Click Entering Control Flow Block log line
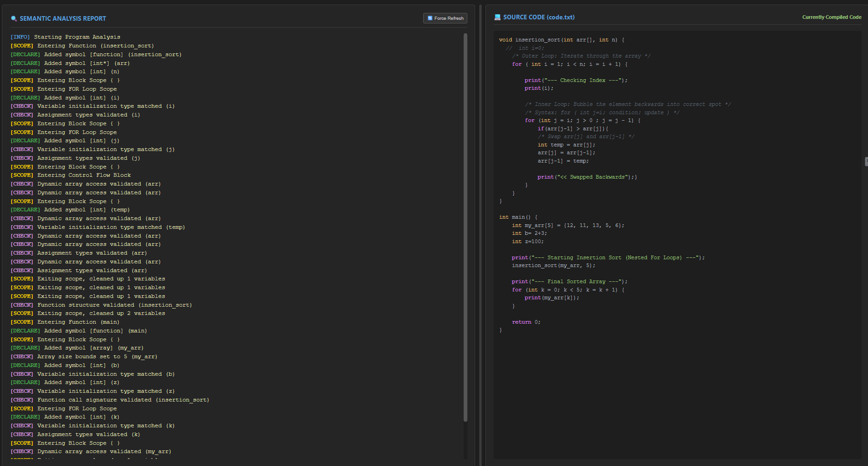Image resolution: width=868 pixels, height=466 pixels. (71, 175)
